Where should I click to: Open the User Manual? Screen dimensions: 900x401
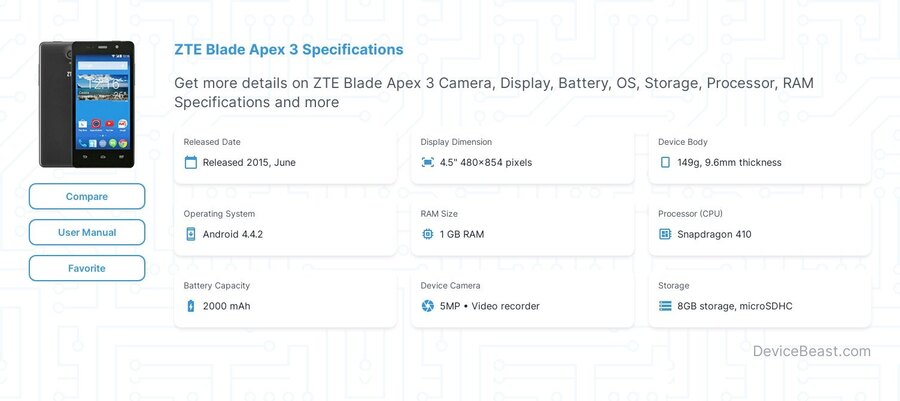87,232
